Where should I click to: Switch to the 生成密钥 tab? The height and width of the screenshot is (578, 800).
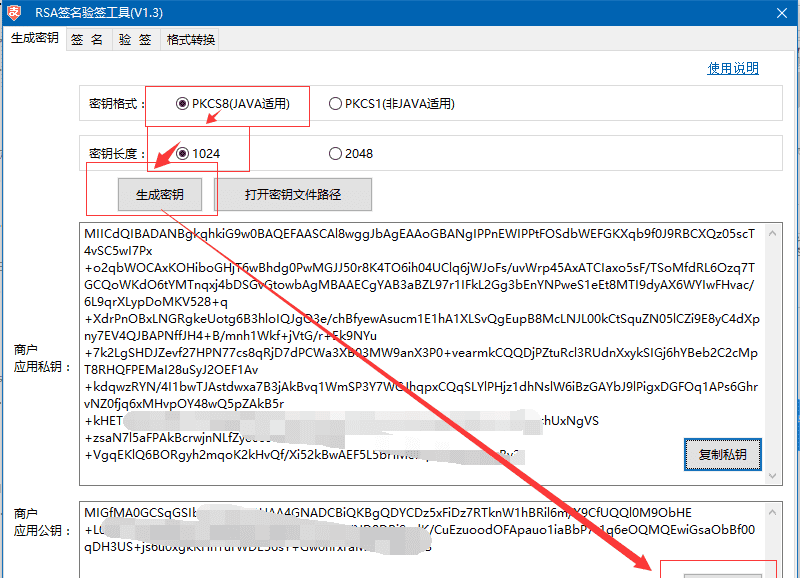click(x=35, y=38)
